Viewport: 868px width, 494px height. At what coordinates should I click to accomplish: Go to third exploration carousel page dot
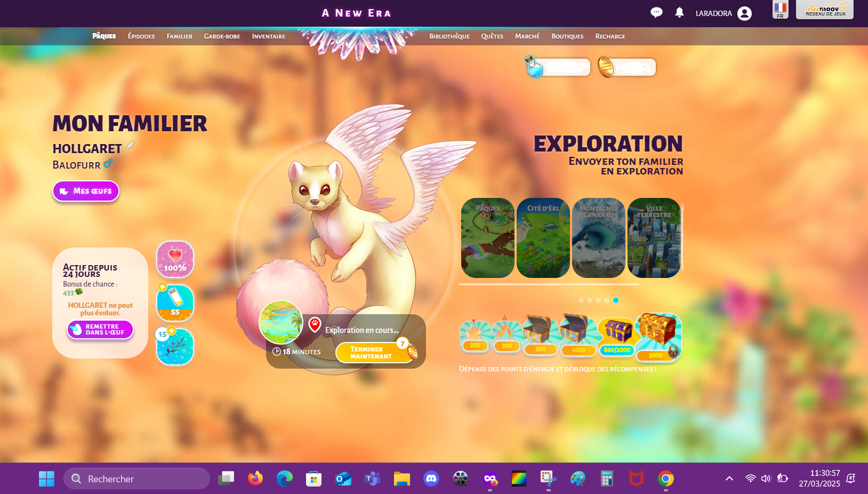[598, 300]
